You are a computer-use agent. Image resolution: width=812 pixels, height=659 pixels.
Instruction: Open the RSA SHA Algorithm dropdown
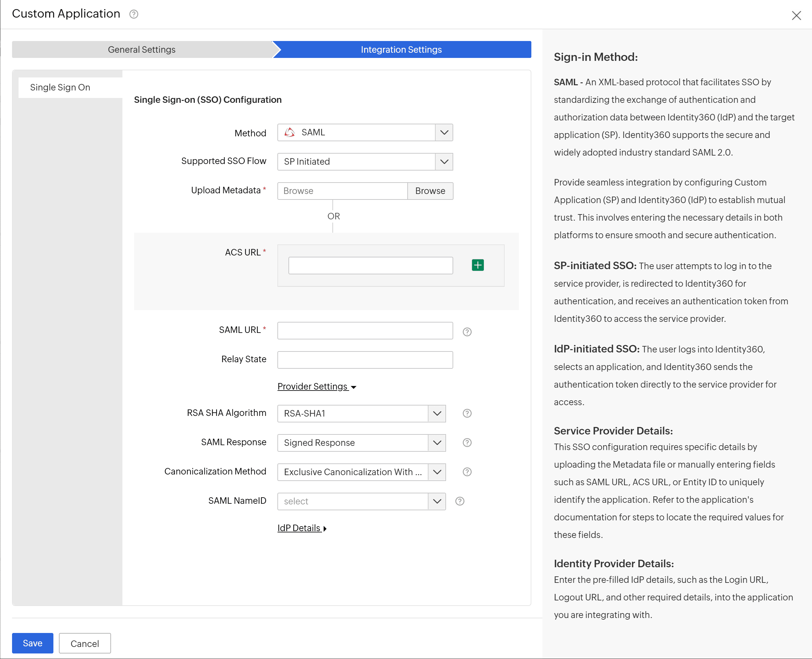(x=361, y=413)
